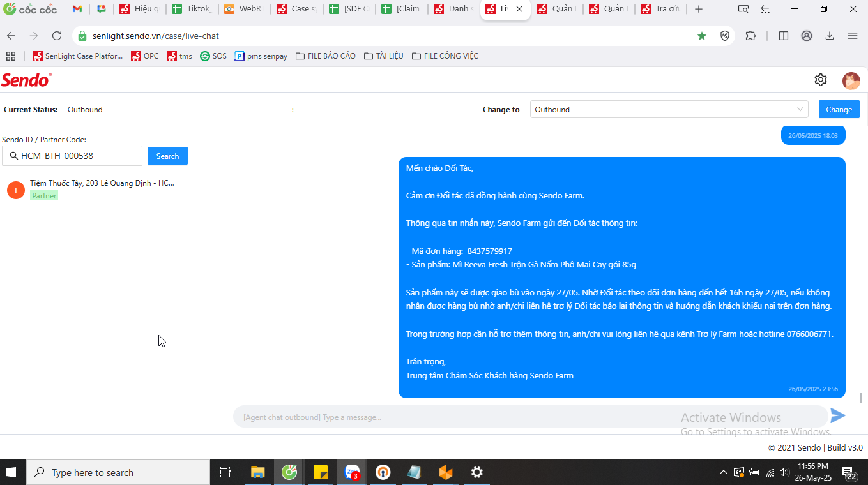This screenshot has width=868, height=485.
Task: Open the browser extensions puzzle icon
Action: 750,36
